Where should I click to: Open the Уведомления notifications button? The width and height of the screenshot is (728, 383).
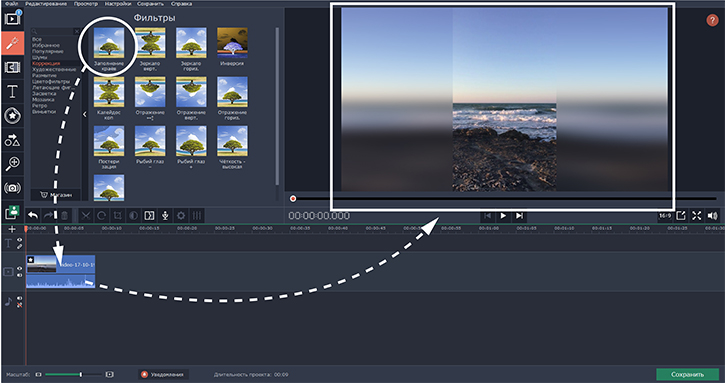[163, 374]
